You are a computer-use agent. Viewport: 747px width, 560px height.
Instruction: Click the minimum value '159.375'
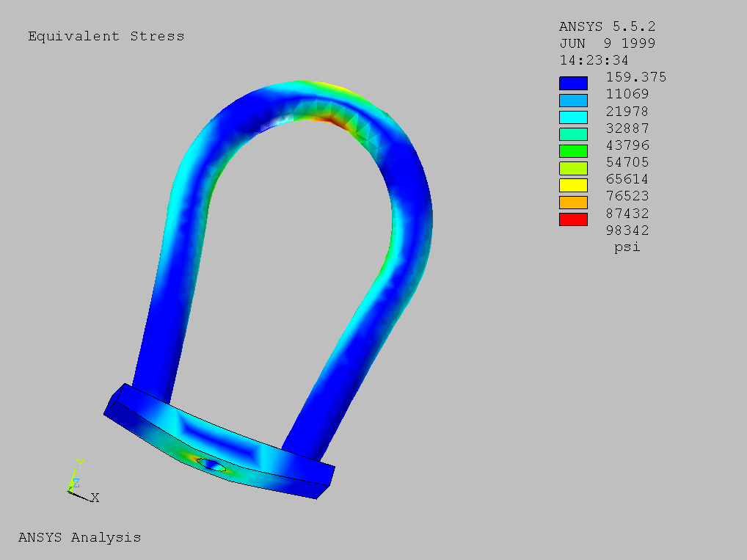tap(636, 77)
